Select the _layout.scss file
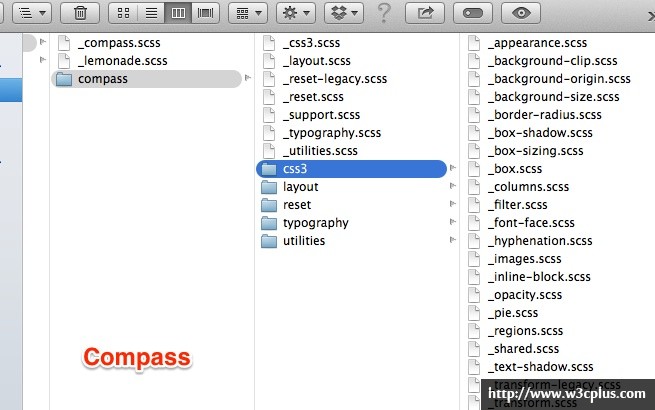The height and width of the screenshot is (410, 655). point(317,61)
